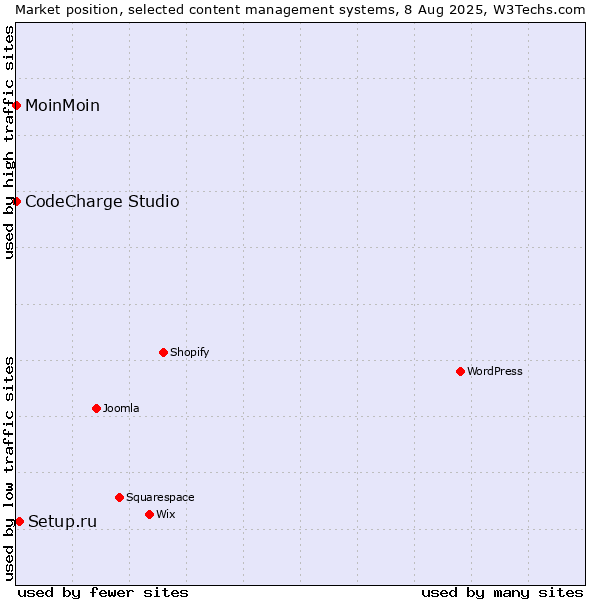Image resolution: width=600 pixels, height=600 pixels.
Task: Select the Shopify data point marker
Action: tap(163, 352)
